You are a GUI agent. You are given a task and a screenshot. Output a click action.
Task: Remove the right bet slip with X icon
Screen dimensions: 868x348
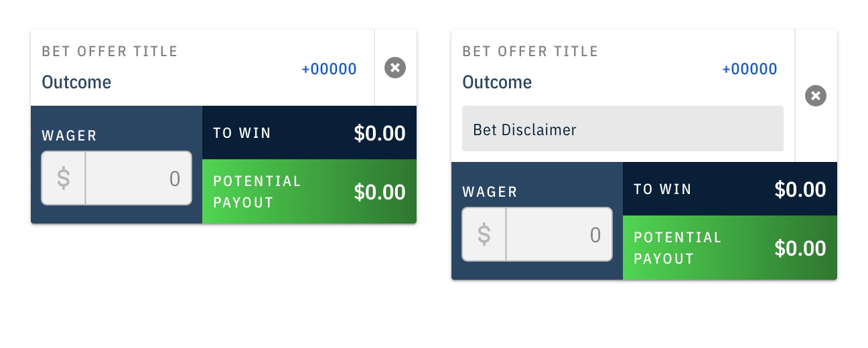[x=816, y=96]
